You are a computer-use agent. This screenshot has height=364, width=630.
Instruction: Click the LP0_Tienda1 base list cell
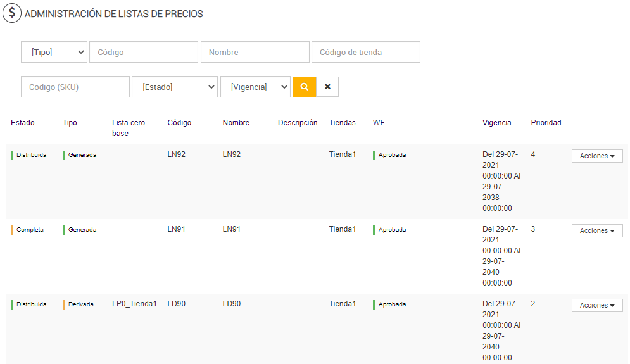[134, 304]
